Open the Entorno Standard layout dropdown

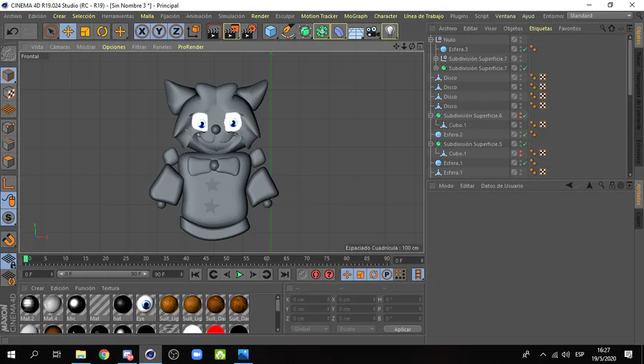click(x=600, y=16)
